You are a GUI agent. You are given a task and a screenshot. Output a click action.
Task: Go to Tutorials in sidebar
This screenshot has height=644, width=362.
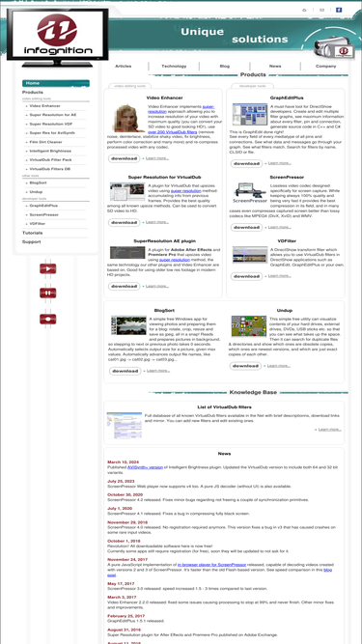pyautogui.click(x=33, y=233)
